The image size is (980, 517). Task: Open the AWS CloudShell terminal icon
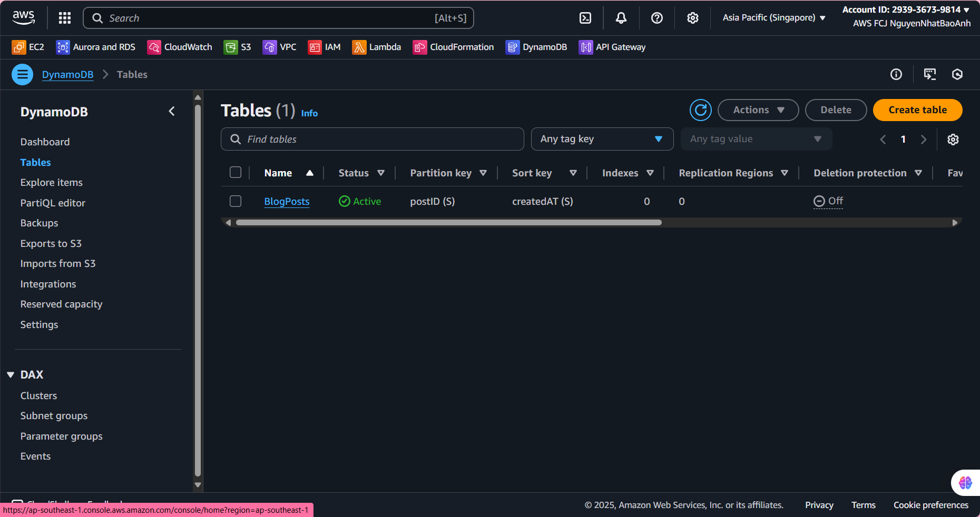click(585, 18)
